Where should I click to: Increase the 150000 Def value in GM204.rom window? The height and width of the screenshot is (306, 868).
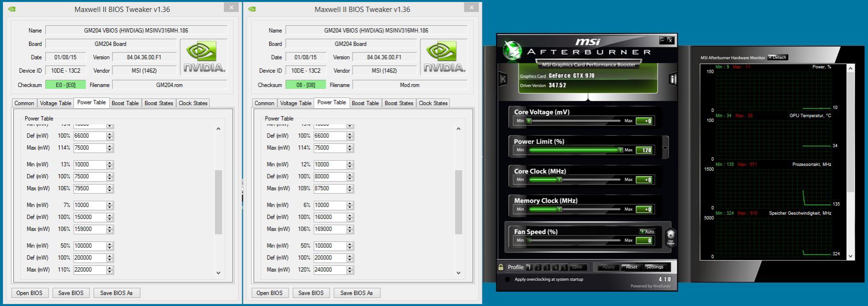pyautogui.click(x=110, y=215)
